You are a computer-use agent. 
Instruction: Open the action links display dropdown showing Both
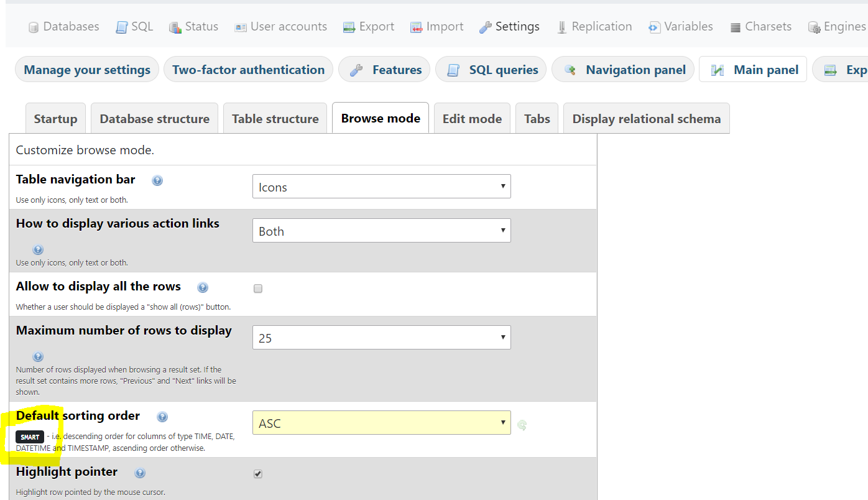click(x=381, y=230)
